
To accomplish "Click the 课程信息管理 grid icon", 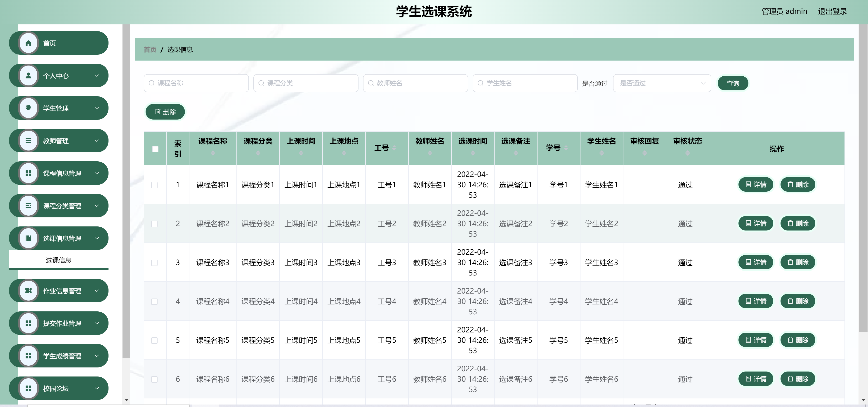I will click(x=28, y=173).
